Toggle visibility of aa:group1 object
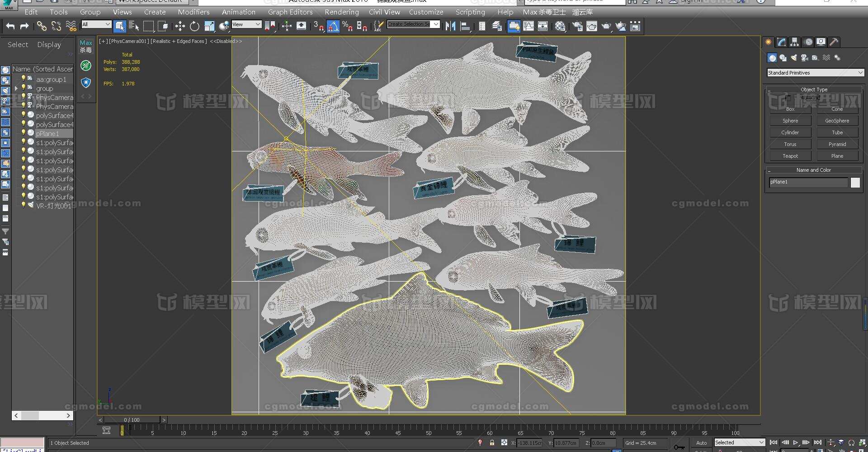This screenshot has height=452, width=868. (x=24, y=79)
